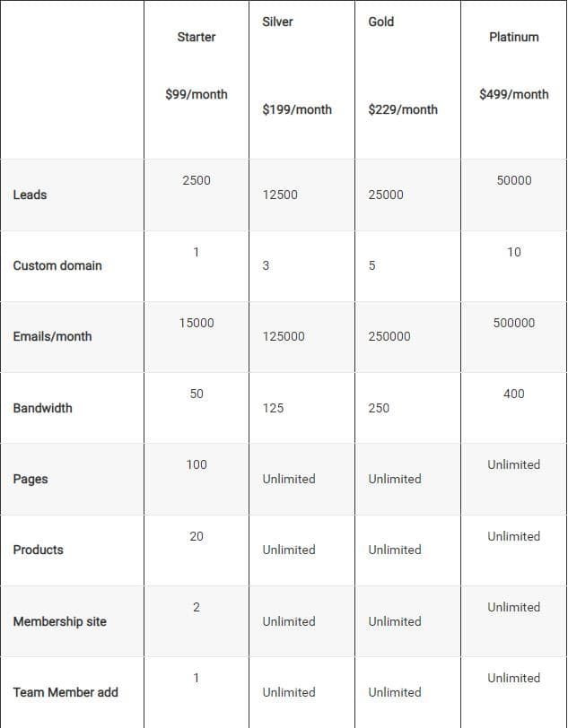
Task: Click the Gold plan heading
Action: click(x=380, y=22)
